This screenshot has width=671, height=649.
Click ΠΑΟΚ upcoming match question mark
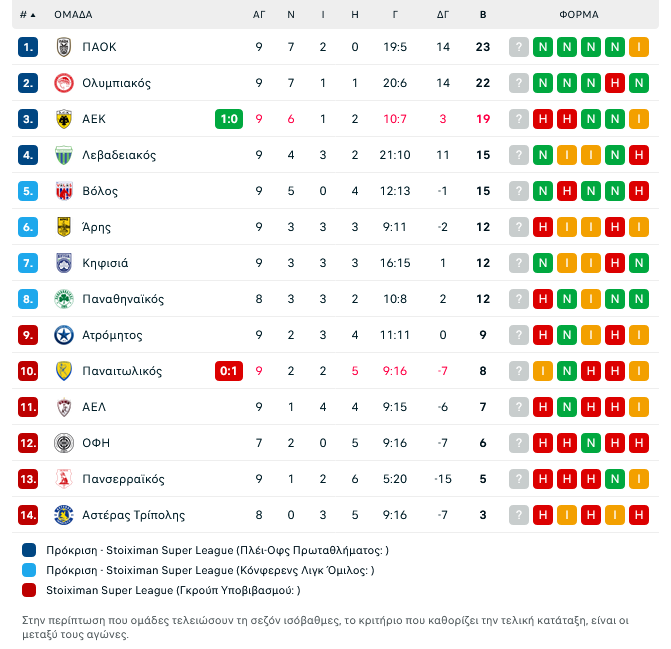518,47
